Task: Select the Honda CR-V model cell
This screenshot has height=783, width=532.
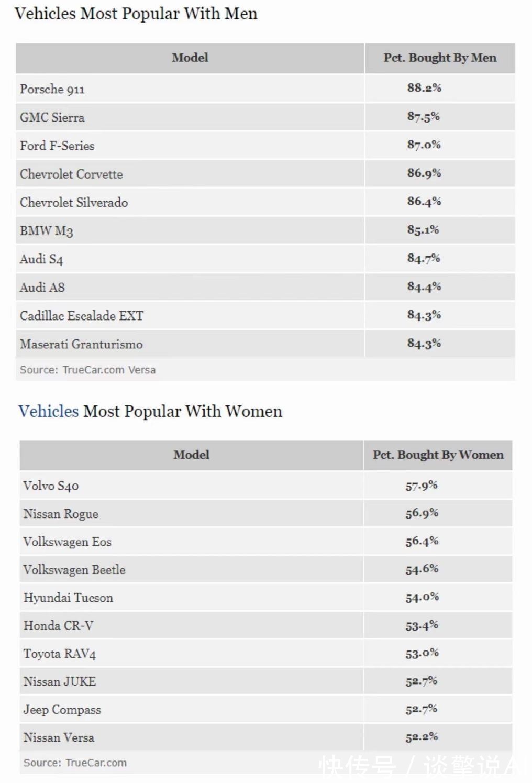Action: coord(58,625)
